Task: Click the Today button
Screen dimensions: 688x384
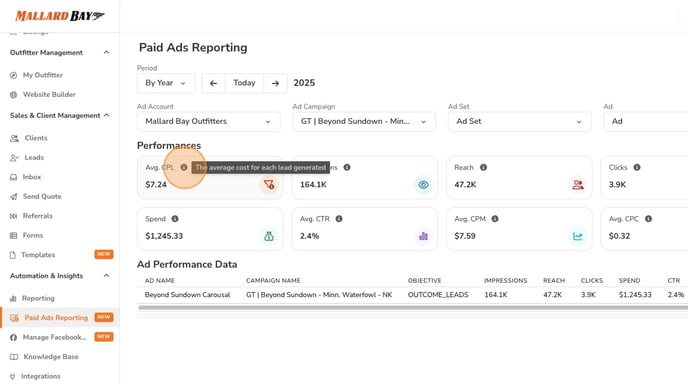Action: [244, 83]
